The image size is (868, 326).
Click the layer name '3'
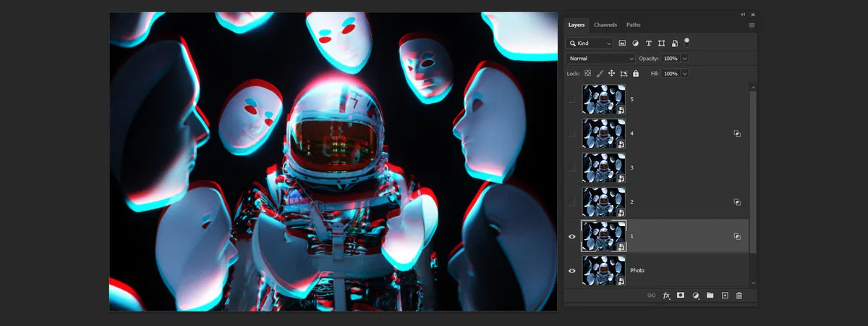[631, 167]
